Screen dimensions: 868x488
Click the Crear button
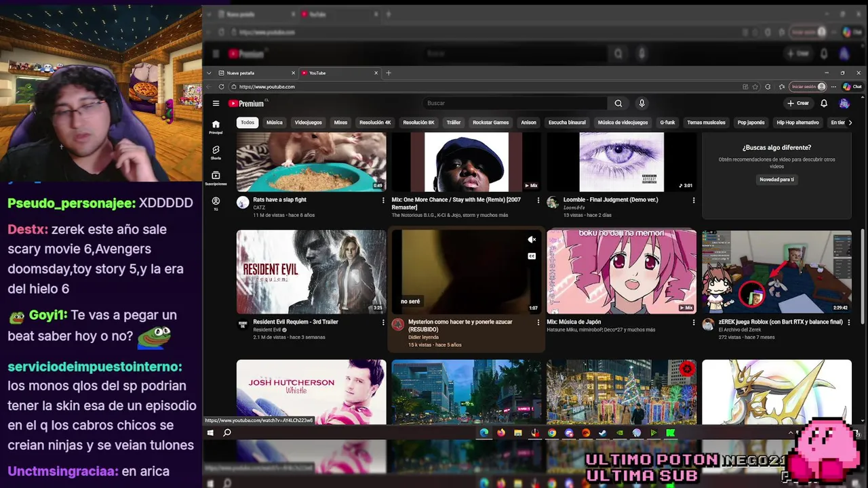point(798,104)
